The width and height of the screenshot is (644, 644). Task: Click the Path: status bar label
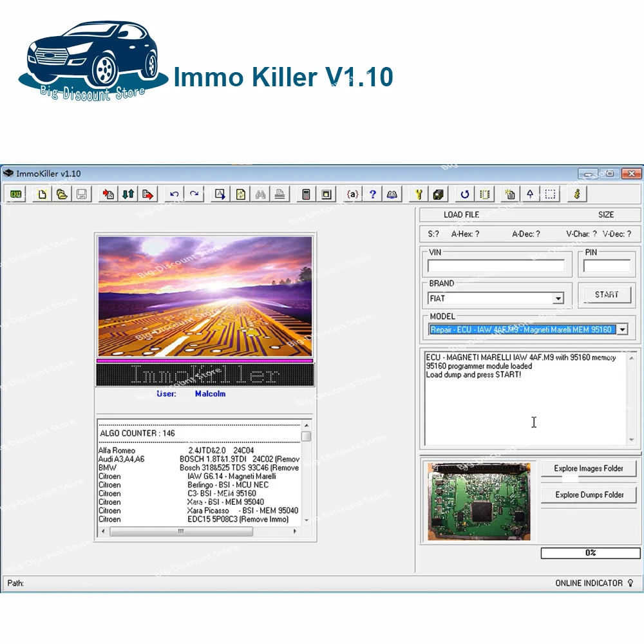[15, 583]
